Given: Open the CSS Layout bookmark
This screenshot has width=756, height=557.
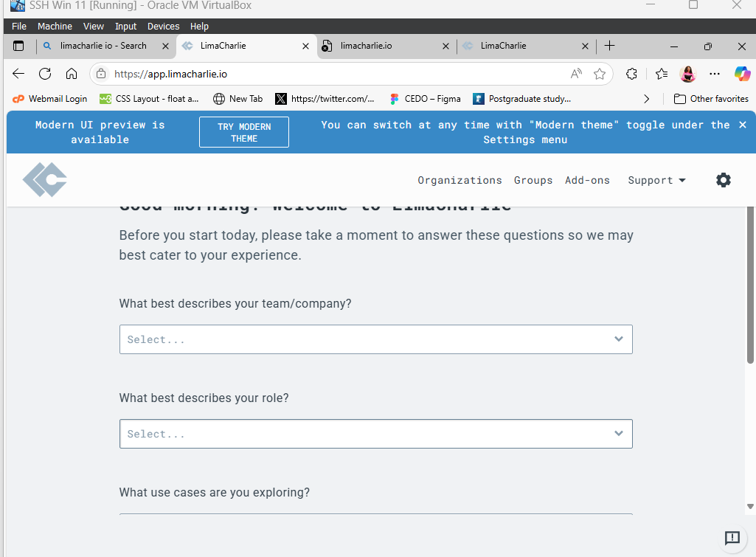Looking at the screenshot, I should coord(149,99).
